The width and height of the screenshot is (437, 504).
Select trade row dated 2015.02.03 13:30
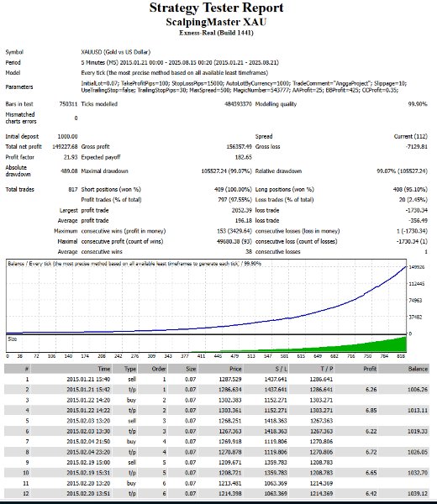click(217, 432)
